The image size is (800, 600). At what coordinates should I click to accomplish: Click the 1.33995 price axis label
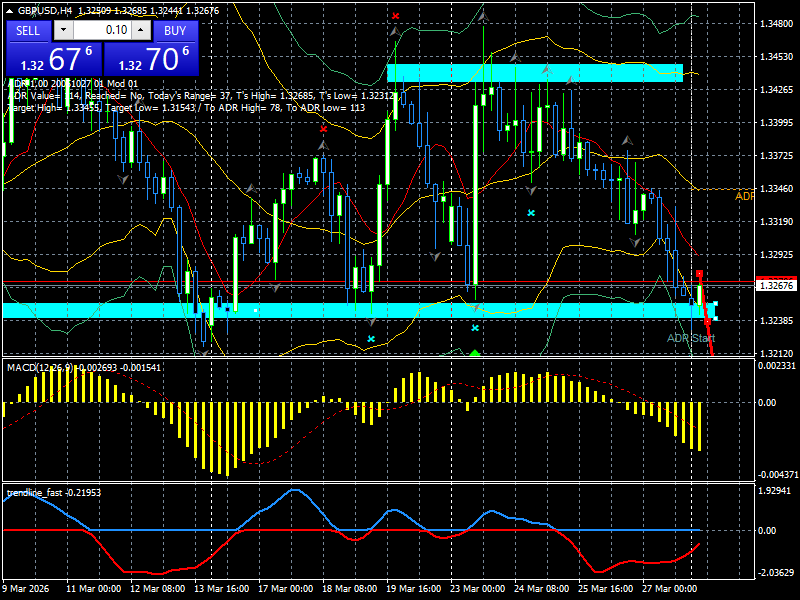click(777, 122)
